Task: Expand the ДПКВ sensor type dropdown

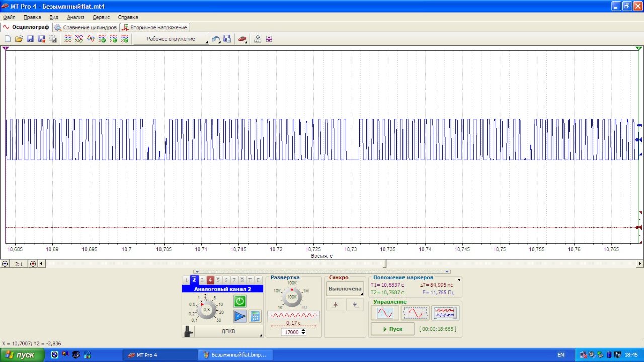Action: (x=228, y=332)
